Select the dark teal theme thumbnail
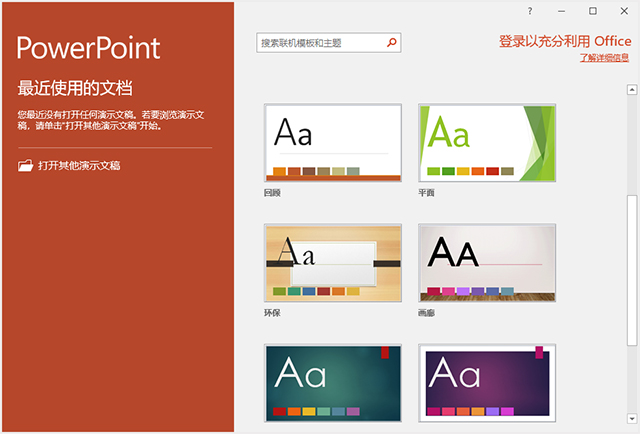The image size is (640, 434). (333, 383)
